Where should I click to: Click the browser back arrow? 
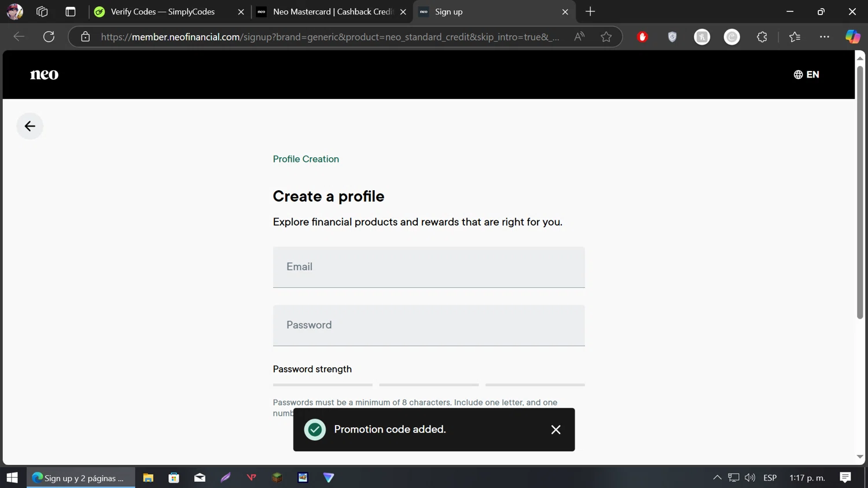click(19, 37)
